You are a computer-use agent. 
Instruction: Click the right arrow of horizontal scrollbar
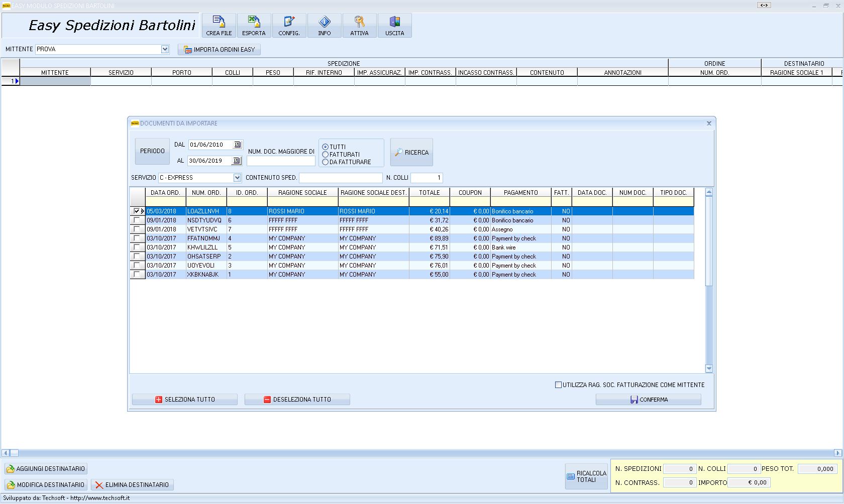tap(837, 453)
